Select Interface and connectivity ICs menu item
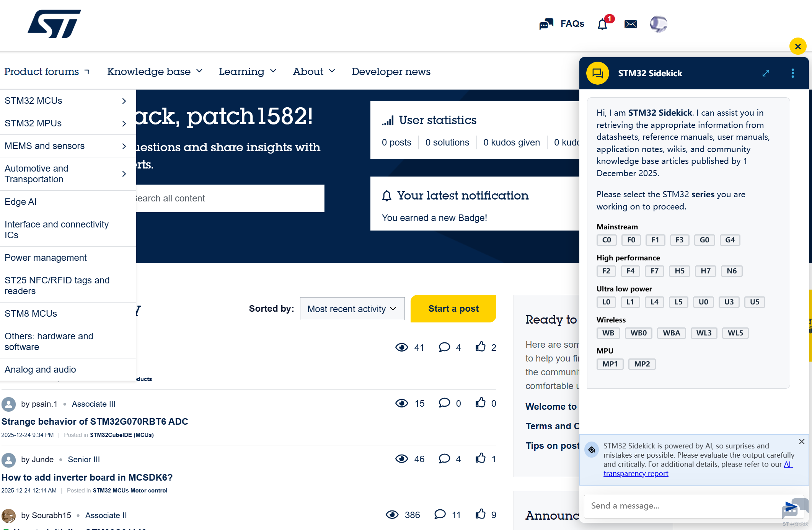 [x=68, y=230]
